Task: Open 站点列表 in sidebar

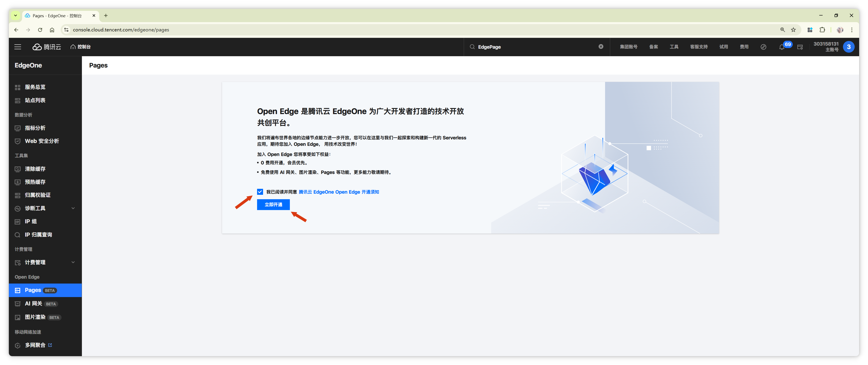Action: (x=35, y=100)
